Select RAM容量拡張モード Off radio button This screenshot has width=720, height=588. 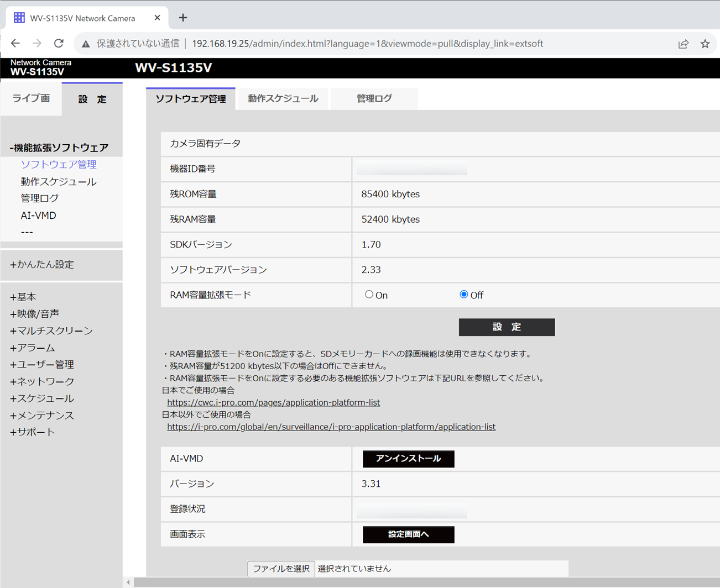463,295
